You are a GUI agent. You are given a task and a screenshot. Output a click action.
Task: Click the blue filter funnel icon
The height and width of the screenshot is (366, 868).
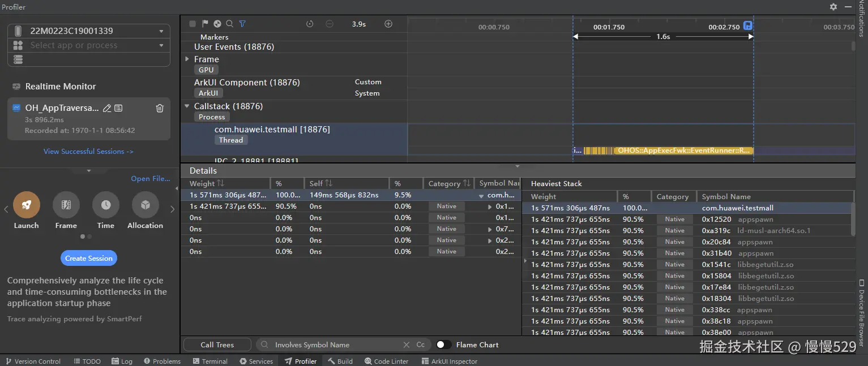242,24
